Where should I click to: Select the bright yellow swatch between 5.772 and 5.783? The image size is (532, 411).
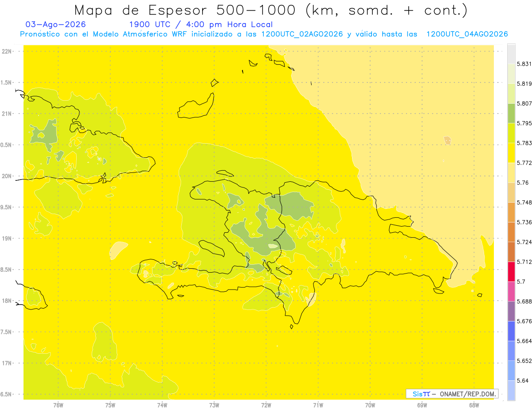click(511, 153)
